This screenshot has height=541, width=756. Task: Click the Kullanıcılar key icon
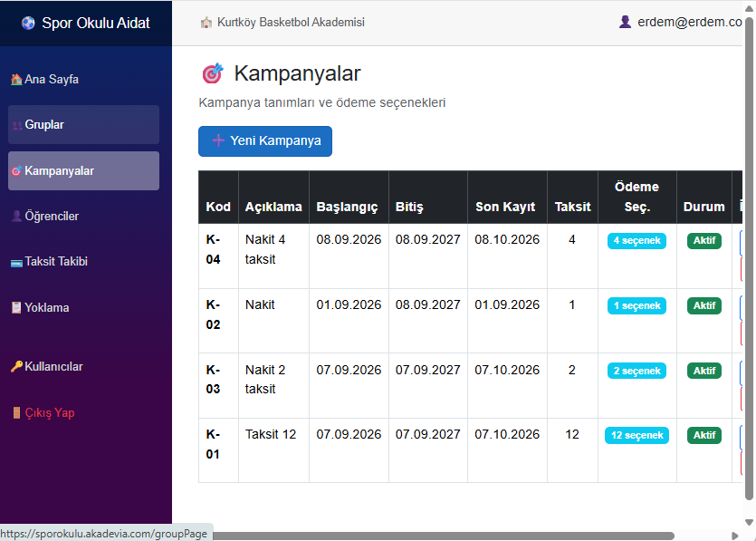(17, 366)
